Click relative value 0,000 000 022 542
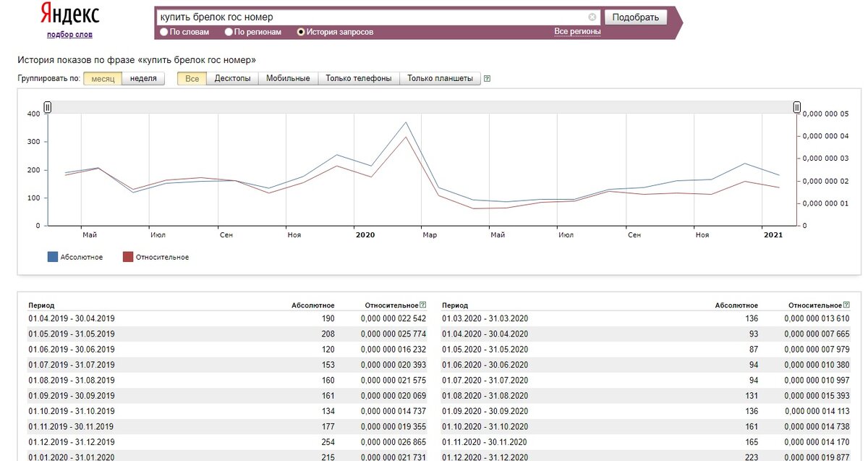The height and width of the screenshot is (461, 868). click(393, 318)
